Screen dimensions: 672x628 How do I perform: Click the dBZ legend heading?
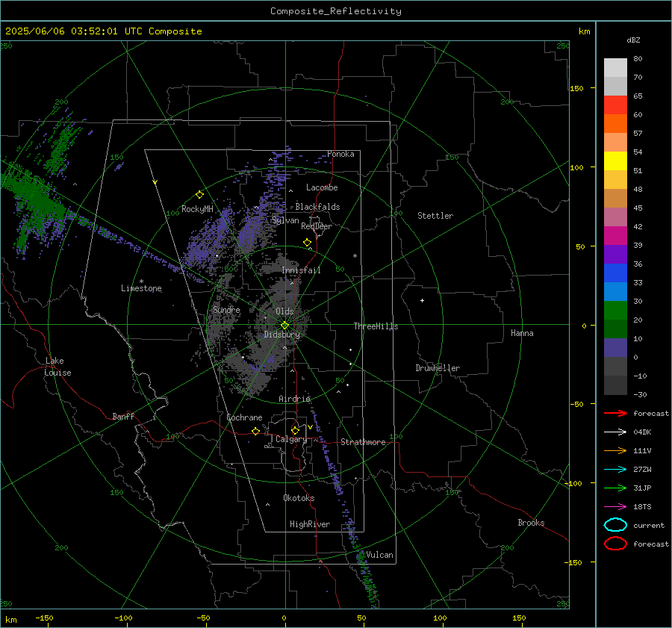click(x=633, y=40)
